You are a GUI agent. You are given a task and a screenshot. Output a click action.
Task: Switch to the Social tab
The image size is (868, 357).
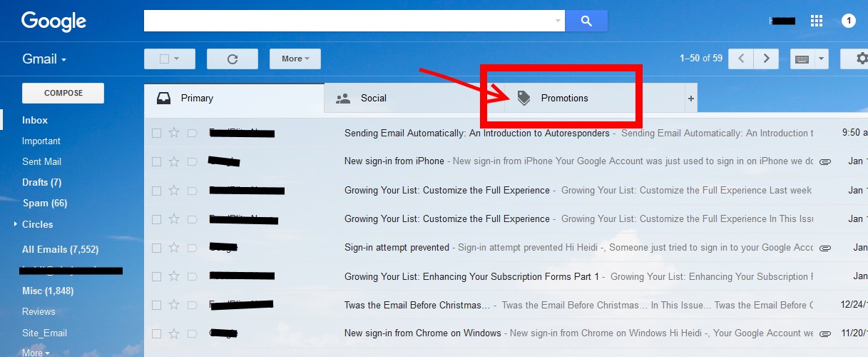[x=414, y=99]
